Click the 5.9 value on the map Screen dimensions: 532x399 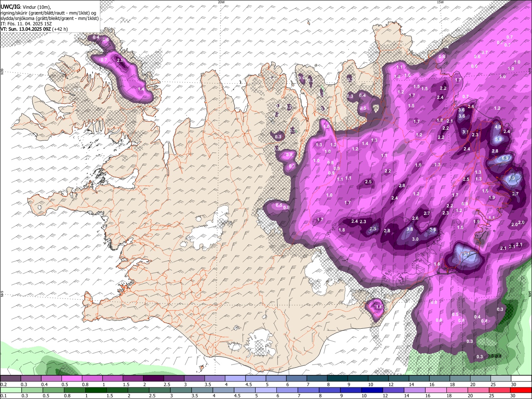[512, 178]
